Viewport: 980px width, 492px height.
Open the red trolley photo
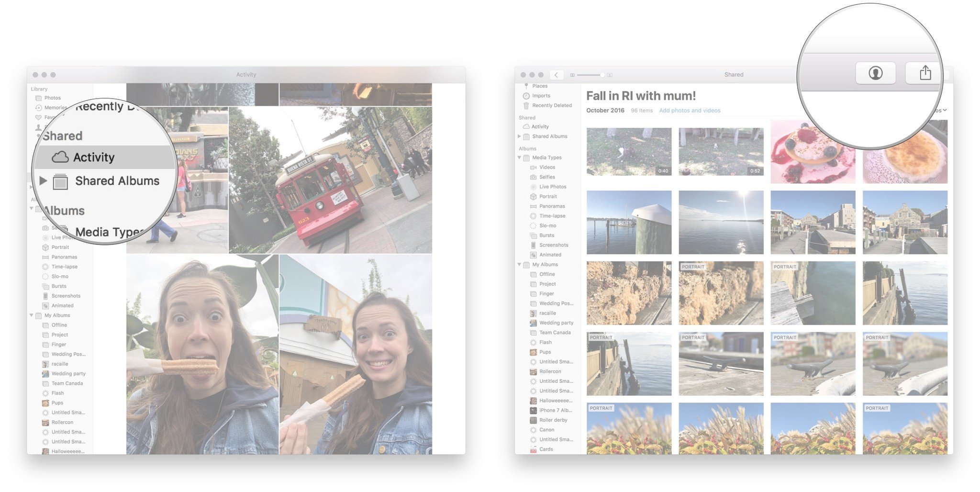(x=330, y=180)
